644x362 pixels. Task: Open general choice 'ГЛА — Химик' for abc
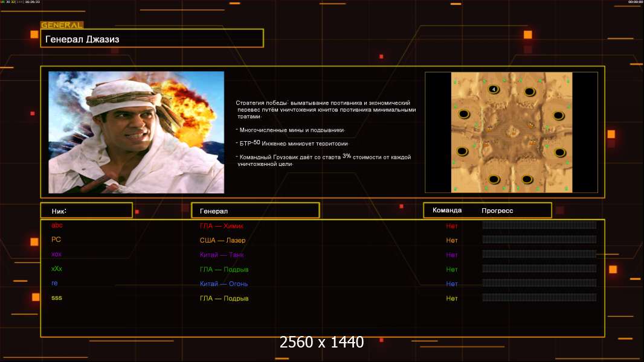pos(222,226)
